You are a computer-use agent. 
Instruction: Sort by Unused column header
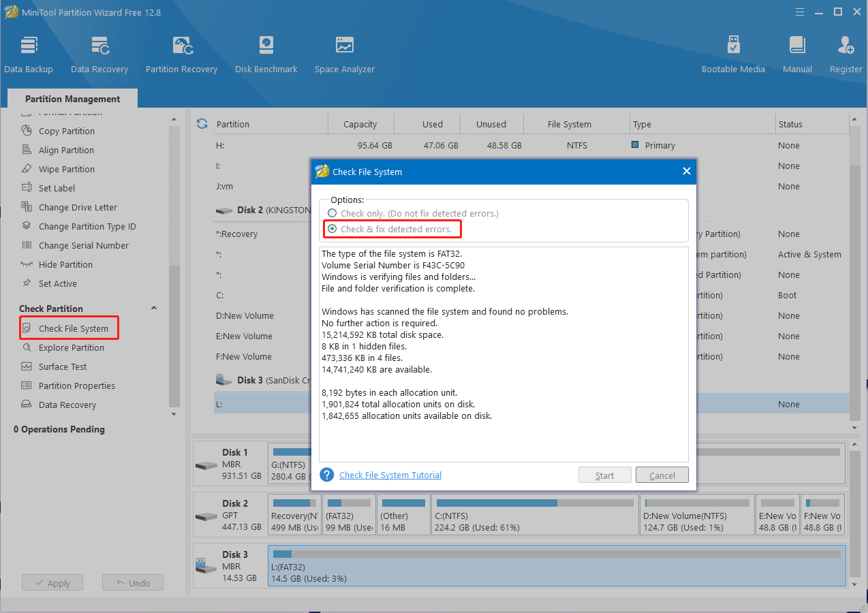tap(491, 124)
